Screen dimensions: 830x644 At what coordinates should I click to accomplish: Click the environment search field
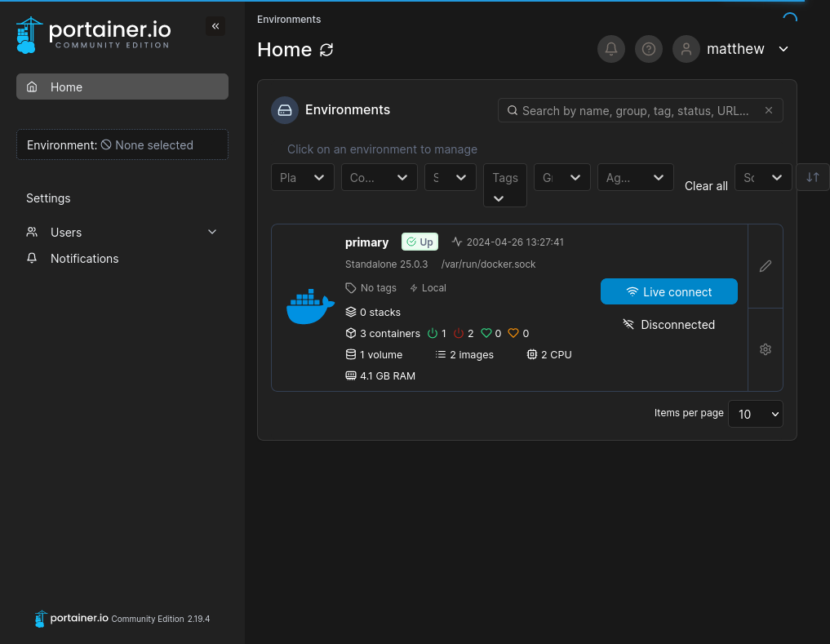click(634, 110)
